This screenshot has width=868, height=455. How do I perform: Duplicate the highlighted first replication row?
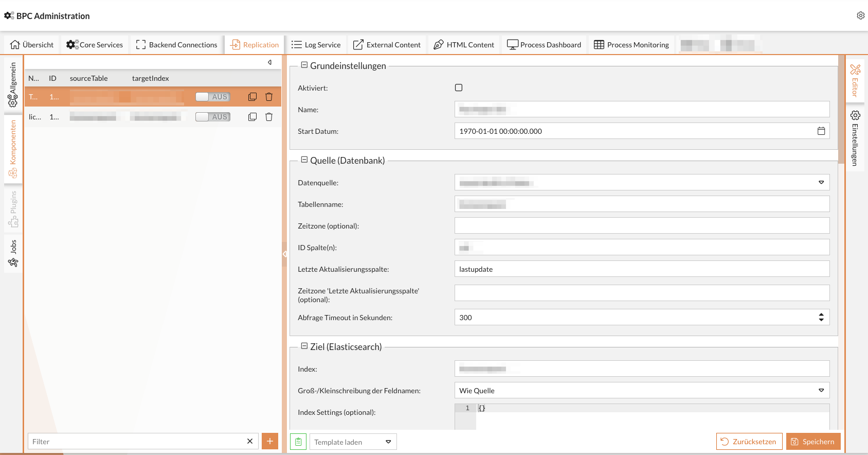(x=252, y=97)
